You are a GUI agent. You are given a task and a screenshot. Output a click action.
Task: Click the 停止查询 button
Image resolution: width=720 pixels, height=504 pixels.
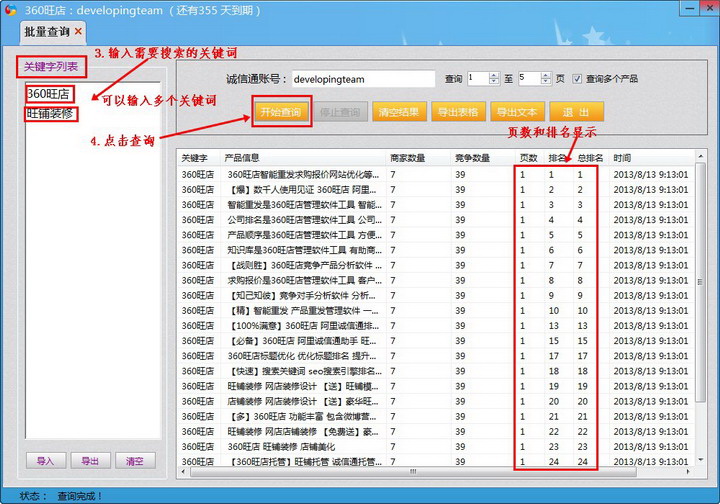340,112
